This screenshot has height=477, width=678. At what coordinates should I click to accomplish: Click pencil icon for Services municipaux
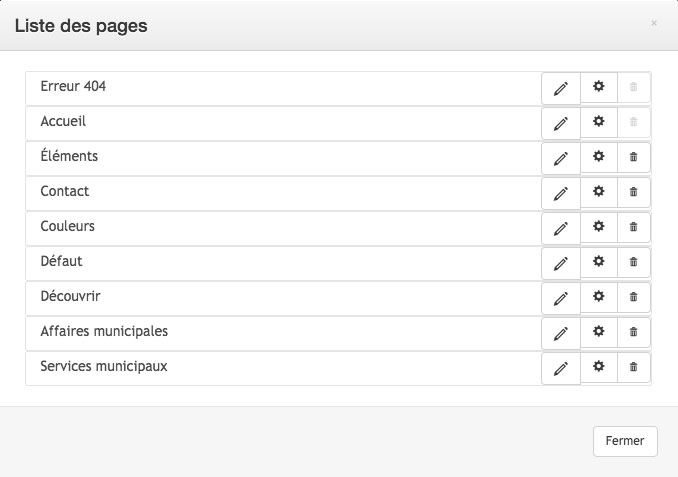point(561,369)
